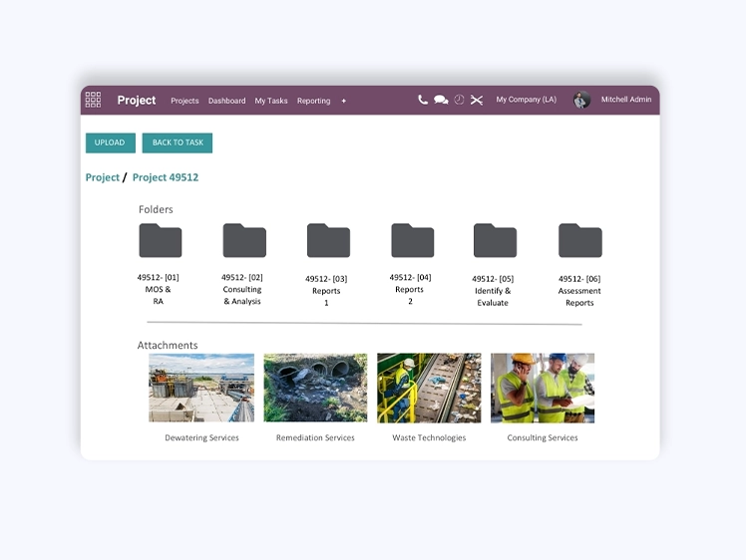Go to the Dashboard menu

click(x=227, y=101)
